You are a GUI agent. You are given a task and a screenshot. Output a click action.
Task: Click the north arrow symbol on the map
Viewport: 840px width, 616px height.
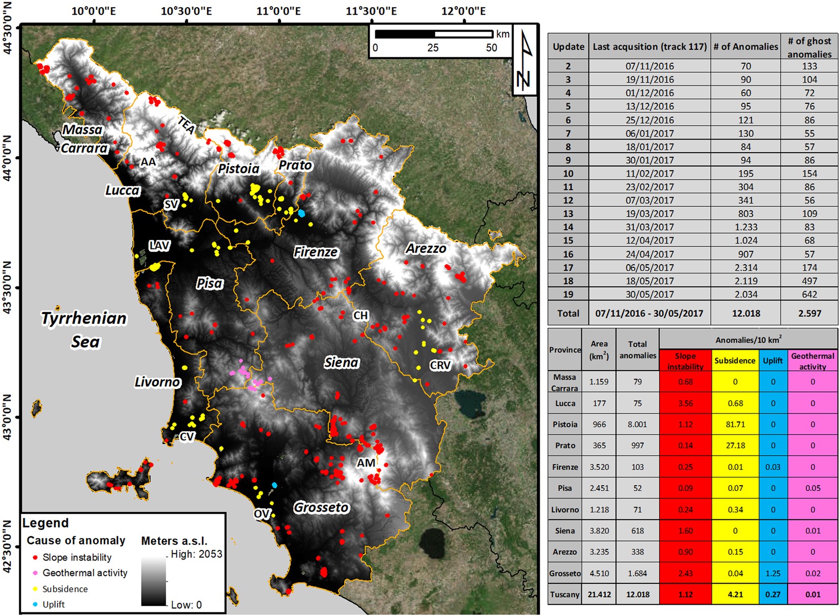point(524,60)
